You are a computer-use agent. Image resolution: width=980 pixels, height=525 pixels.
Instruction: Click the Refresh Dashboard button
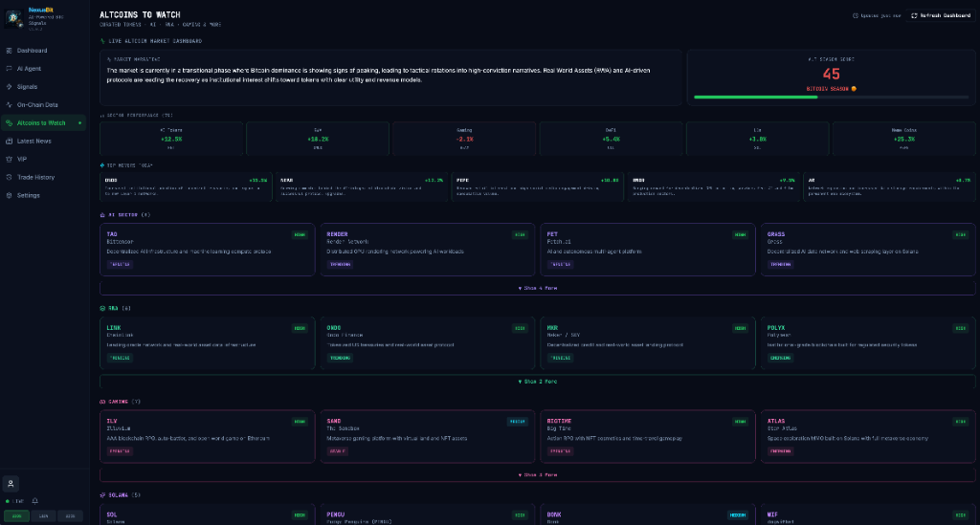(x=942, y=15)
